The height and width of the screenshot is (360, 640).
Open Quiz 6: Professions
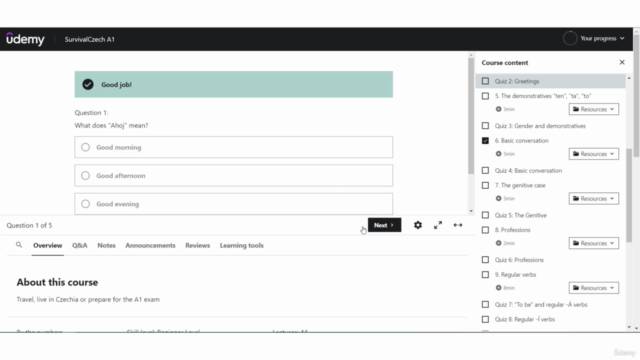coord(519,260)
